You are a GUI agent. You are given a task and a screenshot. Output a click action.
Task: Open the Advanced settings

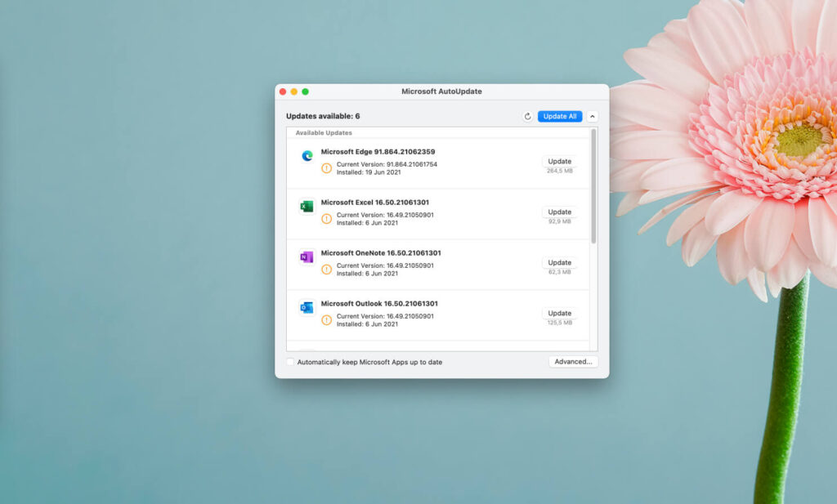(x=573, y=361)
